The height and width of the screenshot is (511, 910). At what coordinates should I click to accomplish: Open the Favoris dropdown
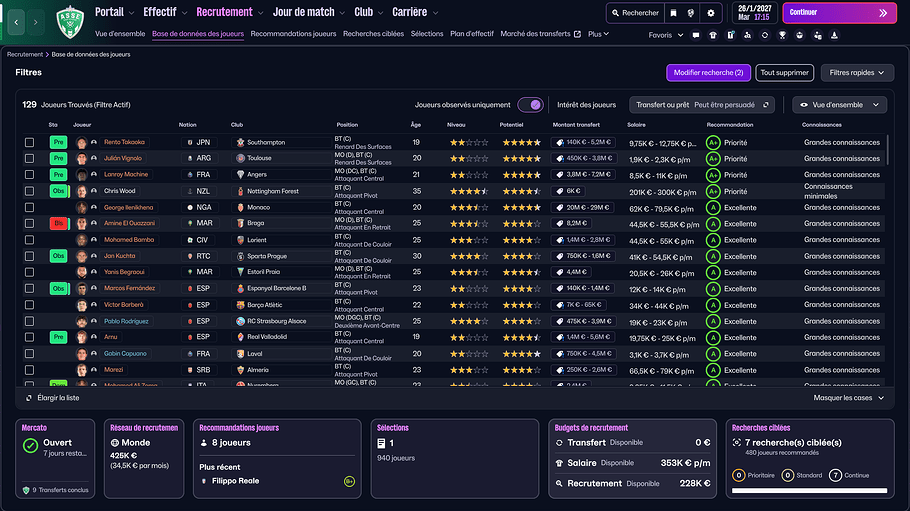point(666,35)
